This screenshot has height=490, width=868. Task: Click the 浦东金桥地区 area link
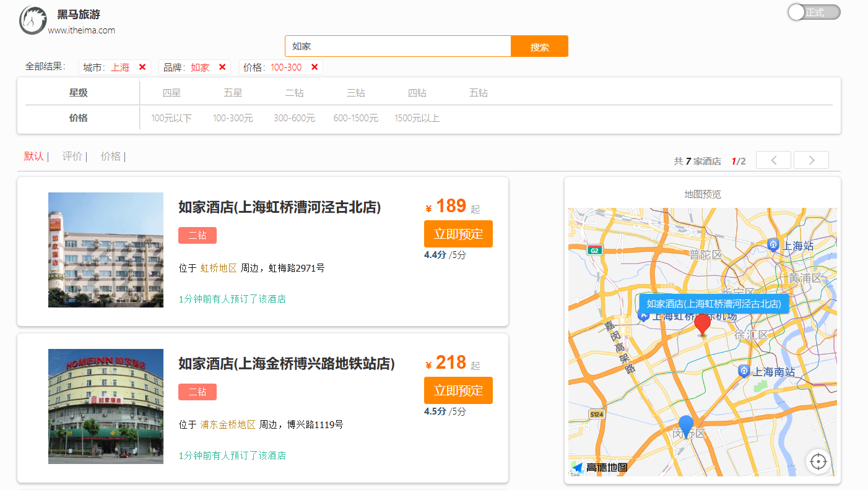point(228,424)
